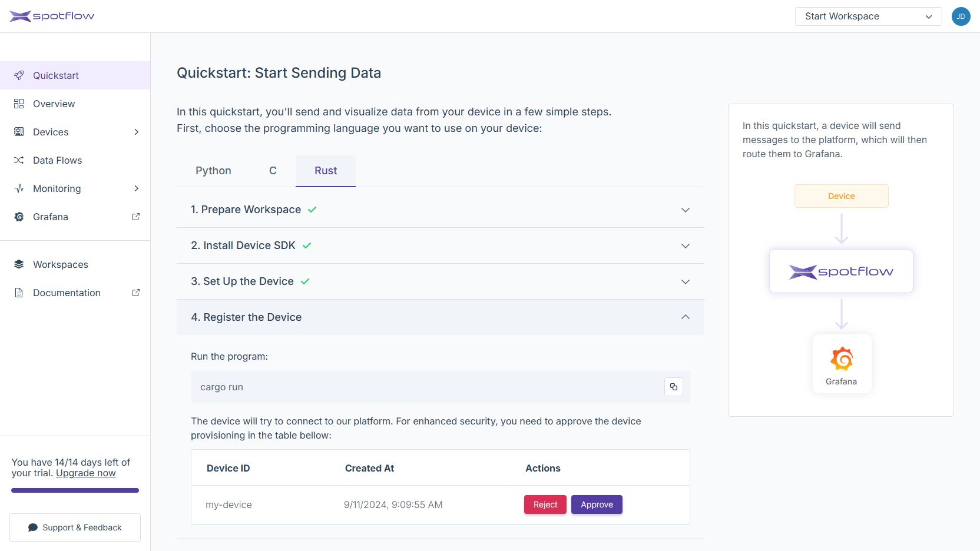The image size is (980, 551).
Task: Expand the Prepare Workspace step chevron
Action: [686, 210]
